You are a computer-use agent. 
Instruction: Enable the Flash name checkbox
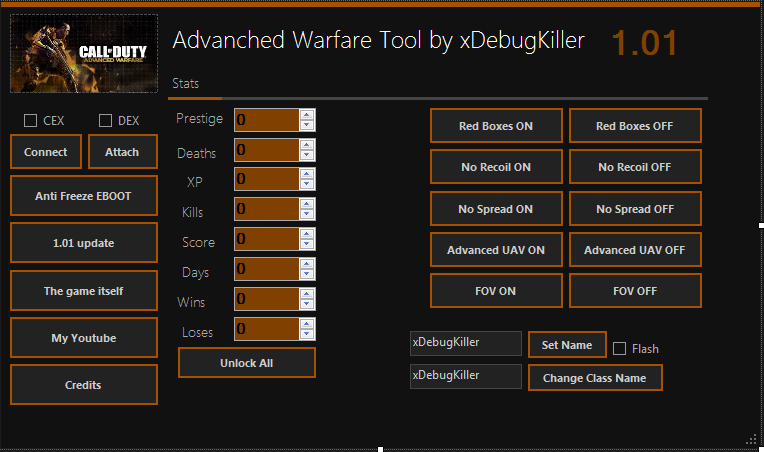[x=619, y=349]
